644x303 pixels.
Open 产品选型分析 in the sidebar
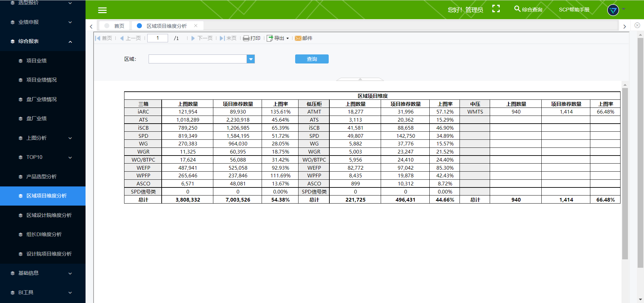[x=43, y=177]
